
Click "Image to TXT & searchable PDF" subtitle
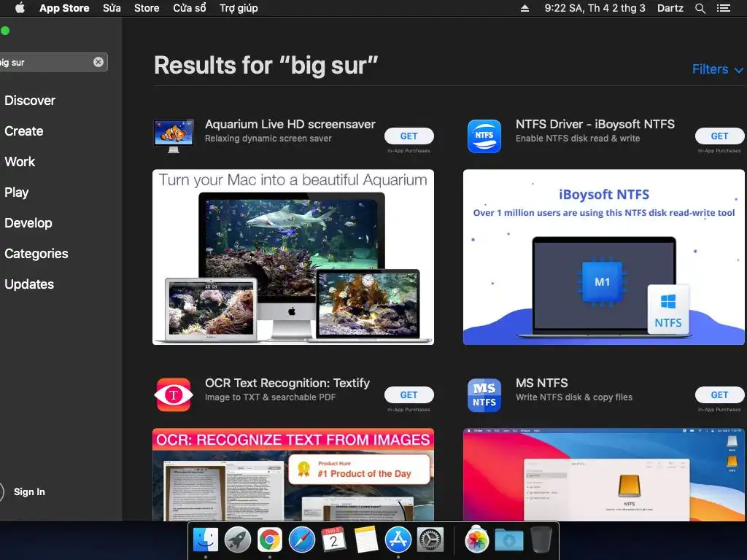click(x=270, y=397)
